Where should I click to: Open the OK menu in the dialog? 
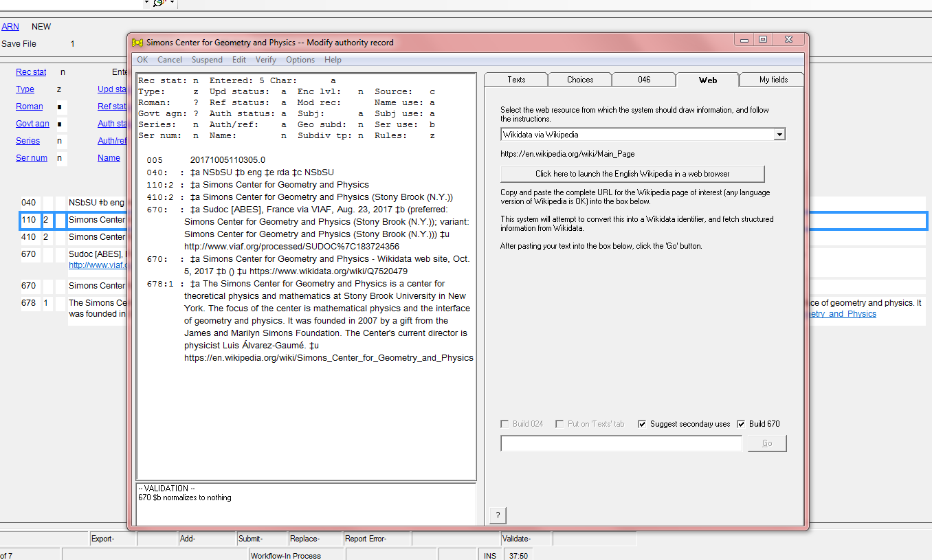pos(142,60)
